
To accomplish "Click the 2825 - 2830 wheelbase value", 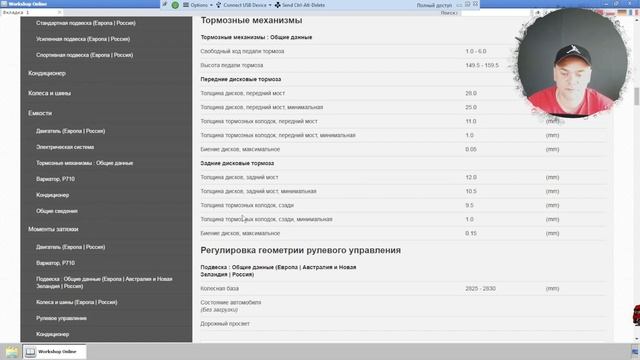I will [x=480, y=289].
